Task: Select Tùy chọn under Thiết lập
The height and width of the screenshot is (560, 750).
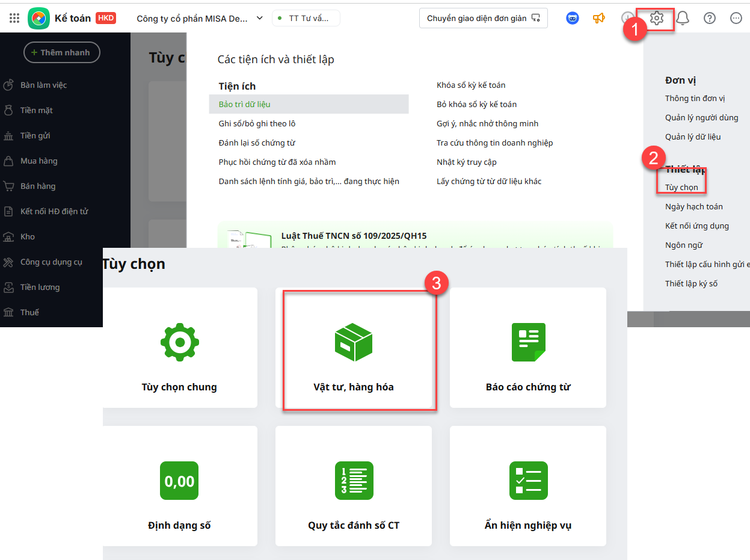Action: (x=681, y=187)
